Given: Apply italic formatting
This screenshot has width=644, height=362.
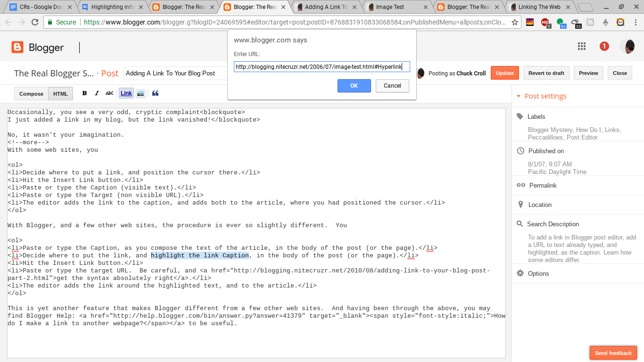Looking at the screenshot, I should (97, 93).
